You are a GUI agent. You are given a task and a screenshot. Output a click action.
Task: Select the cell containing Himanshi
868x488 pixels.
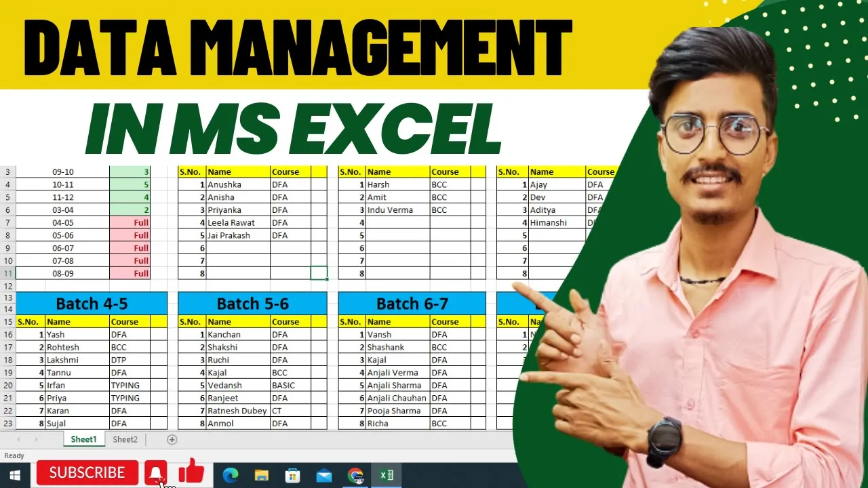[557, 222]
